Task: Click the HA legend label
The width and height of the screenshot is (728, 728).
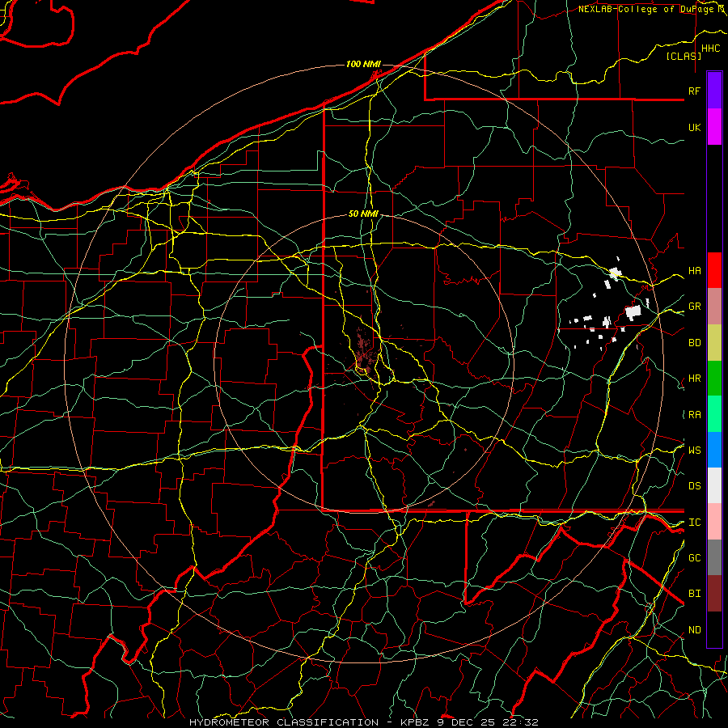Action: click(695, 271)
